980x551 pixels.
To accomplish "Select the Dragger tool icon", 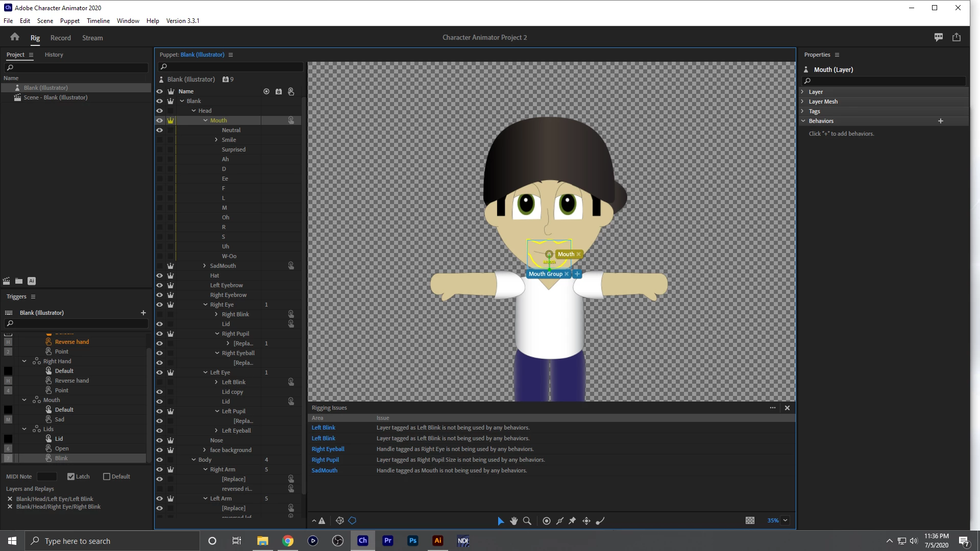I will click(x=586, y=521).
